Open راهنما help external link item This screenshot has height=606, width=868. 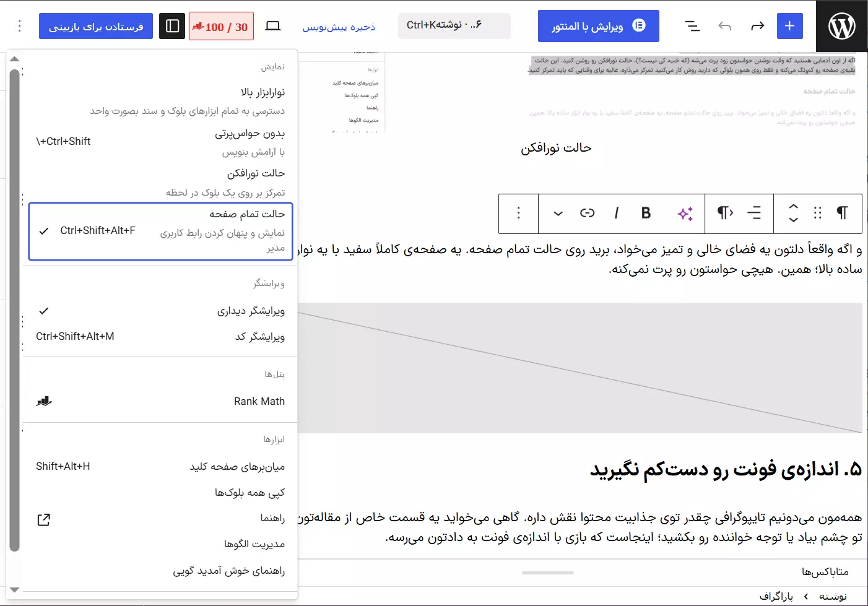coord(160,519)
